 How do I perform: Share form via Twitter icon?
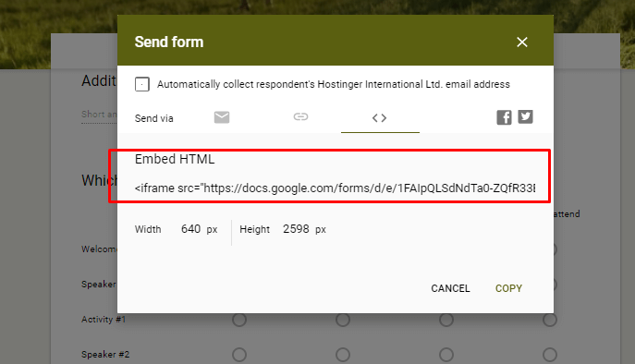(x=525, y=117)
